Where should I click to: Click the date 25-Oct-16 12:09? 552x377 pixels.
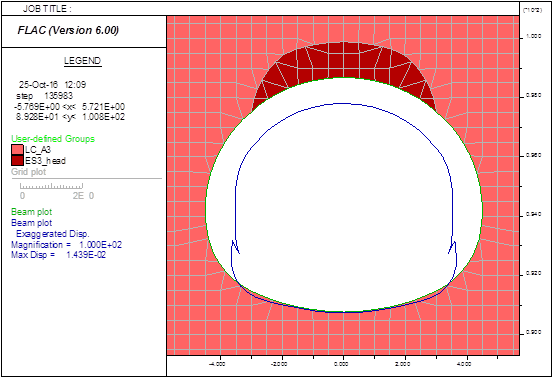pyautogui.click(x=52, y=84)
